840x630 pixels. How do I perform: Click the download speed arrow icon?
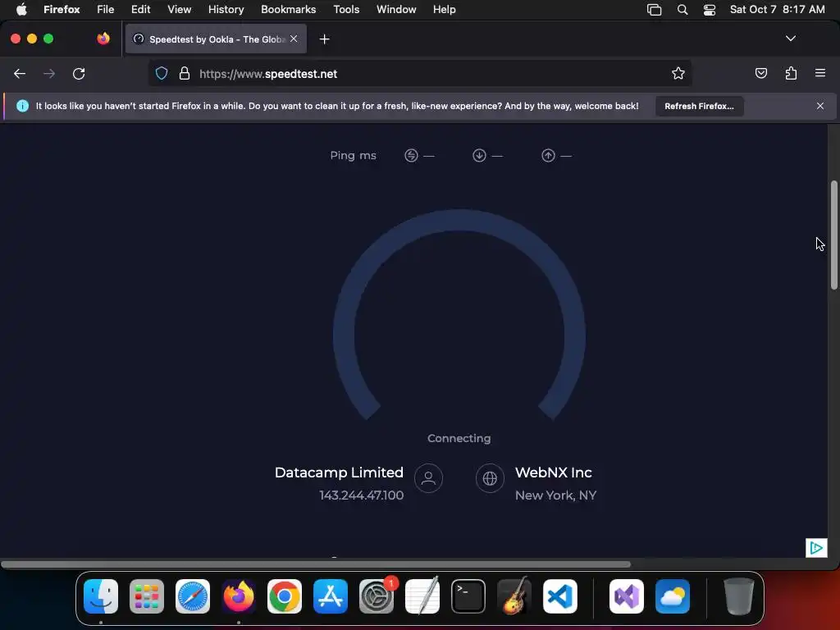(x=479, y=155)
